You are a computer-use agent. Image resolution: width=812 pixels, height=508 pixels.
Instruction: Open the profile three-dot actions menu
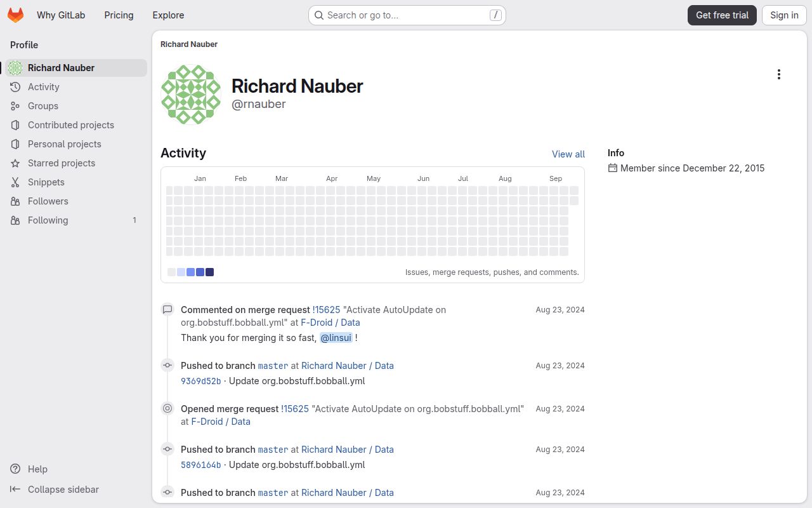click(x=779, y=74)
